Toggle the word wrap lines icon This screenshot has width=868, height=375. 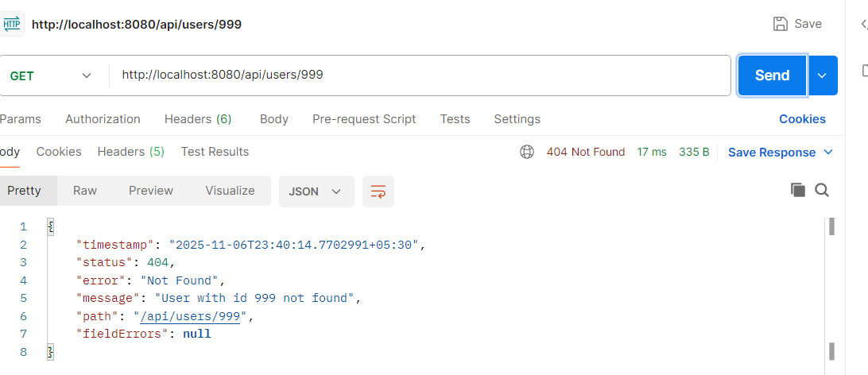tap(378, 191)
